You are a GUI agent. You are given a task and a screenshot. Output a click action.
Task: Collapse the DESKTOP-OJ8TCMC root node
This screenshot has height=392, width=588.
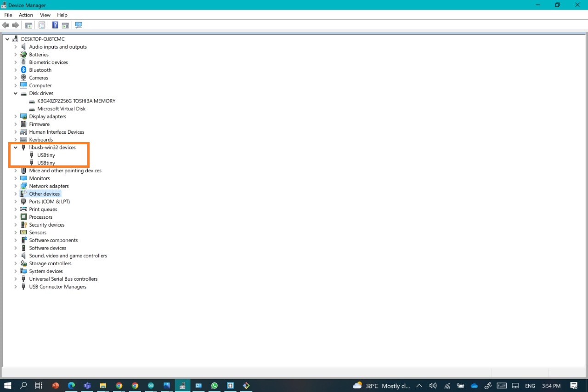(x=7, y=39)
